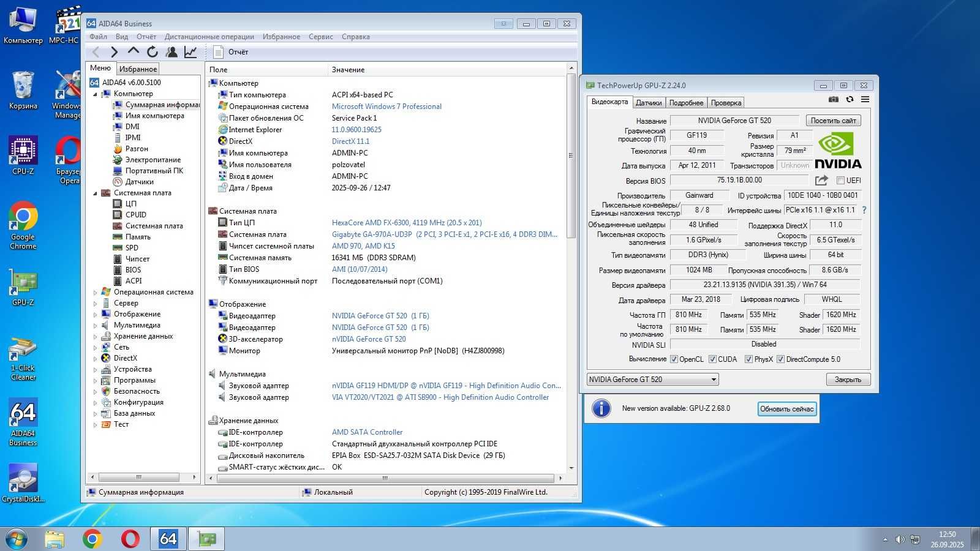Click Обновить сейчас update button
Screen dimensions: 980x551
[787, 409]
